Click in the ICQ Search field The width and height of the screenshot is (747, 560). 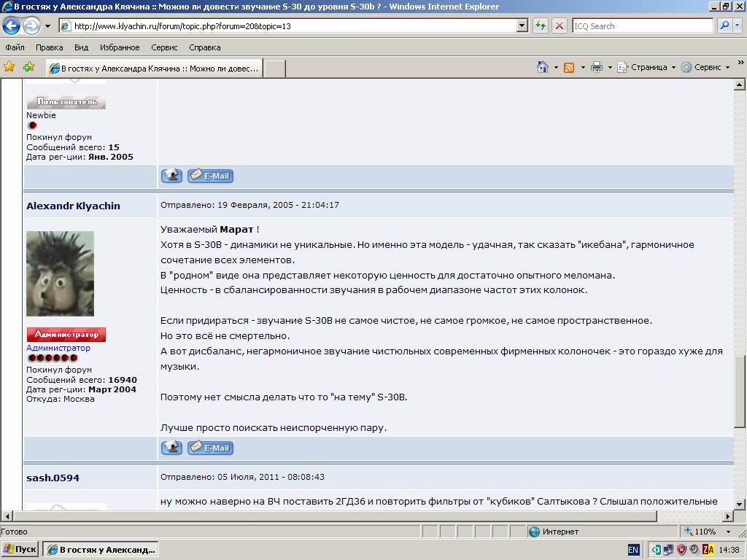(640, 26)
